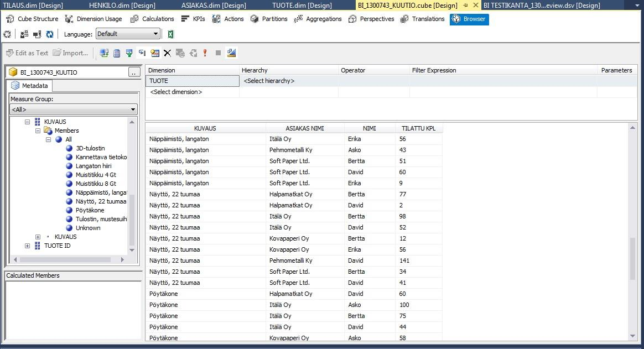644x349 pixels.
Task: Click the TILATTU KPL column header
Action: point(418,128)
